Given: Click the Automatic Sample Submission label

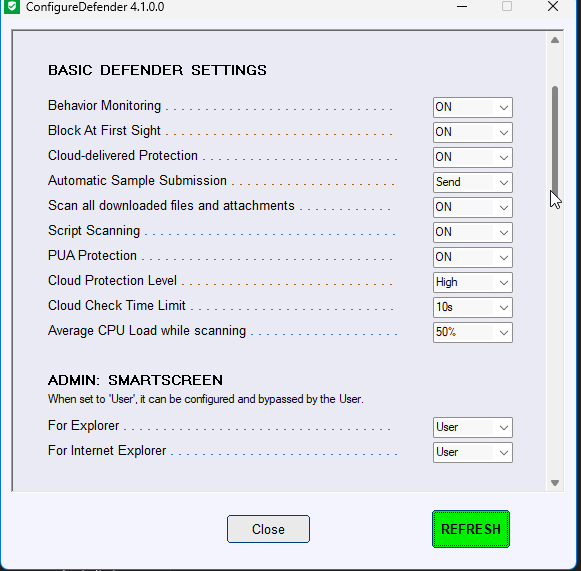Looking at the screenshot, I should click(137, 180).
